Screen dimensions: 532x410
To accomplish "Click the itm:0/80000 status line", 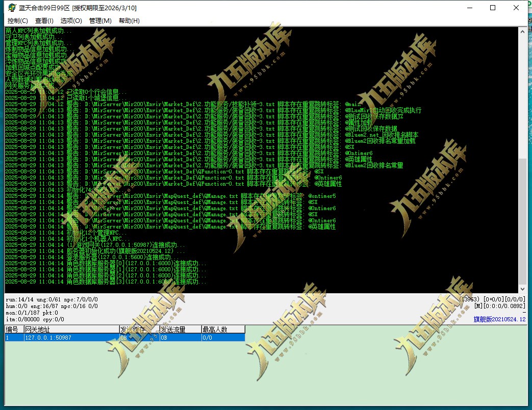I will point(35,319).
